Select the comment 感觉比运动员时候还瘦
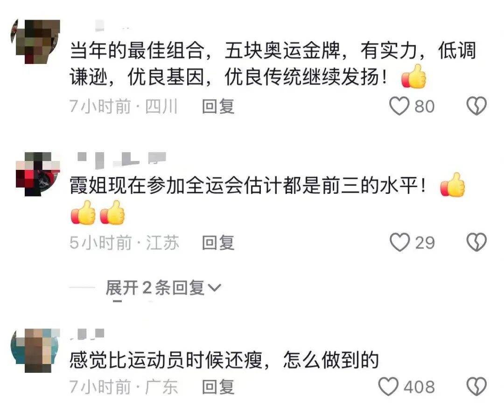The width and height of the screenshot is (504, 420). (224, 360)
